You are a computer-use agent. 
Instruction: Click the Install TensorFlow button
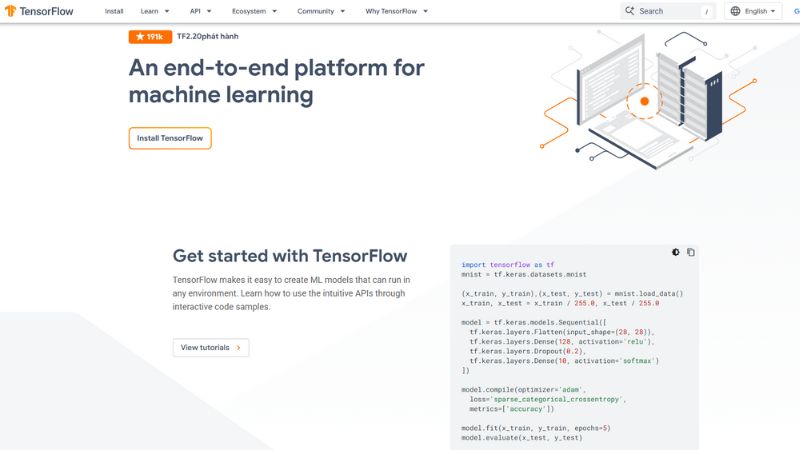(170, 138)
